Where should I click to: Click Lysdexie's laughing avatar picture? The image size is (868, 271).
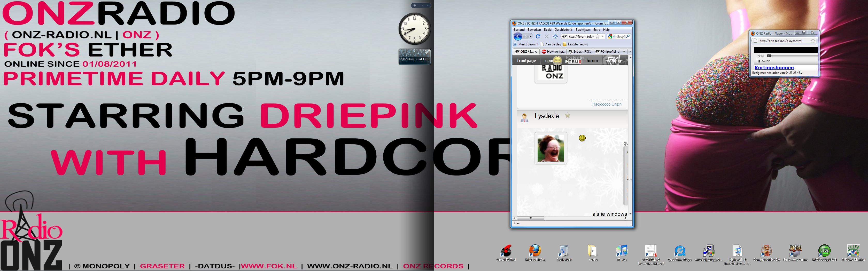click(x=551, y=148)
